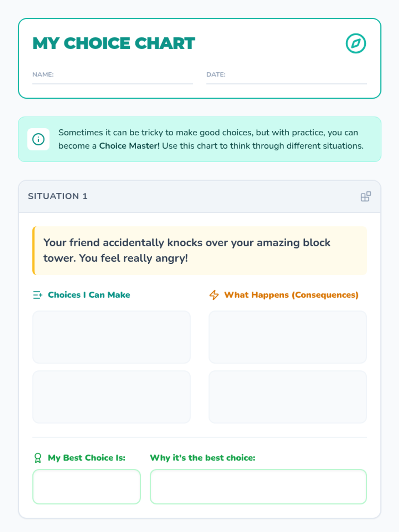Click the first Choices I Can Make box
The height and width of the screenshot is (532, 399).
(x=111, y=337)
